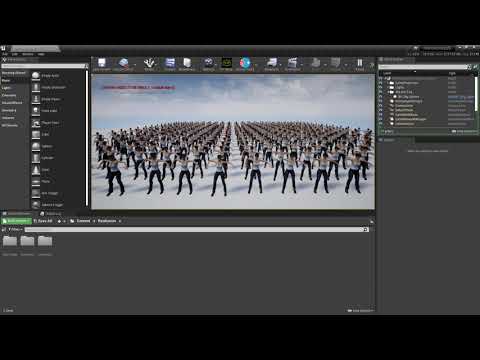Click the green Add New button
The height and width of the screenshot is (360, 480).
(16, 221)
